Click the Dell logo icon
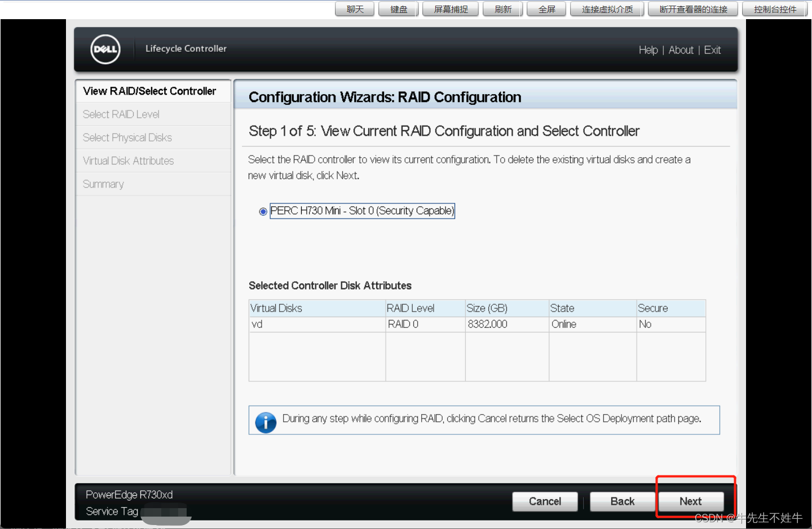Viewport: 812px width, 529px height. coord(105,49)
